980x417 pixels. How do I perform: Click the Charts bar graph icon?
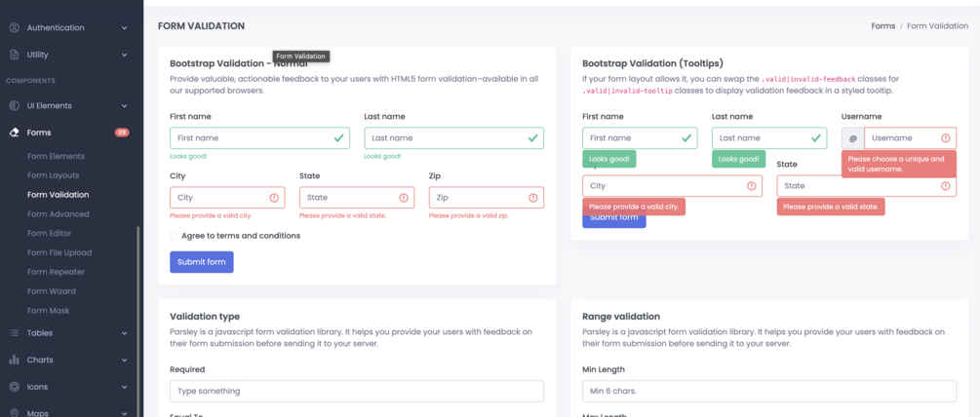pos(14,360)
